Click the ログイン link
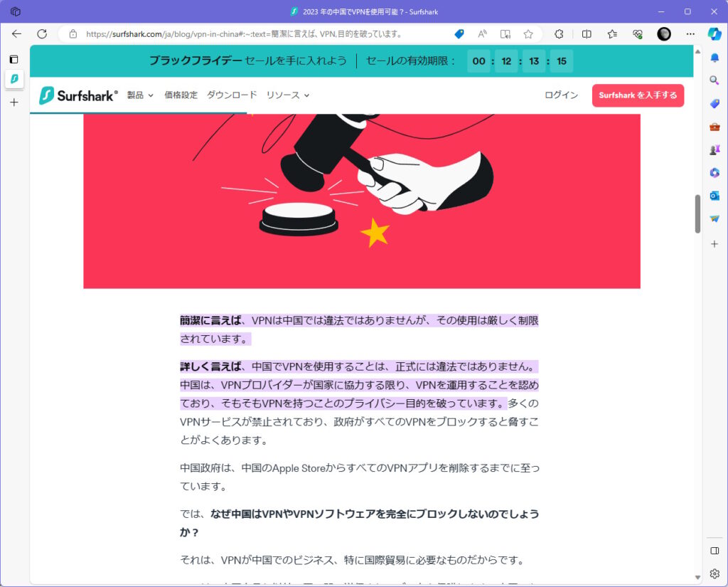Image resolution: width=728 pixels, height=587 pixels. 562,95
